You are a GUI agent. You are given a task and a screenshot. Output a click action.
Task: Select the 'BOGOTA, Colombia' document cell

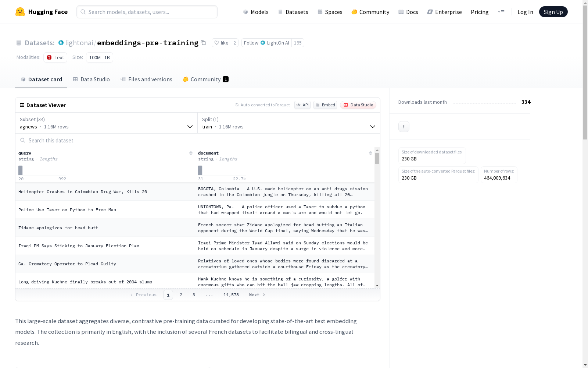pyautogui.click(x=285, y=192)
